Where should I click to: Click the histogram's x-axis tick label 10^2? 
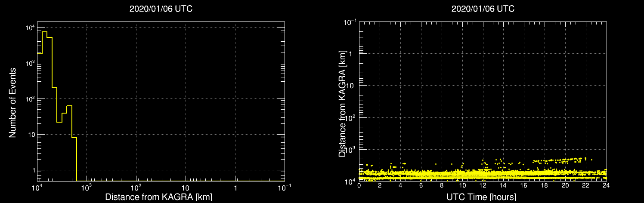(136, 188)
